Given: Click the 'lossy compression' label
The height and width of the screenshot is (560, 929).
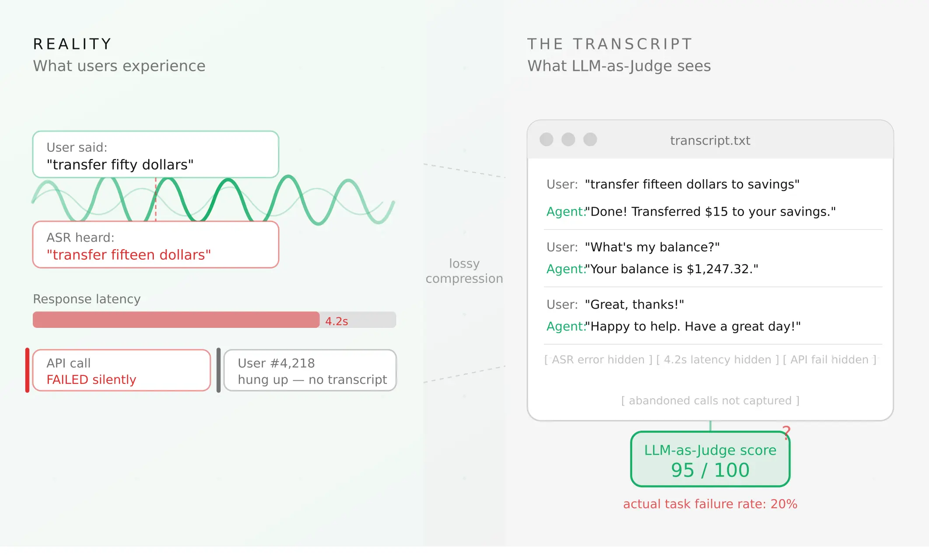Looking at the screenshot, I should pyautogui.click(x=464, y=271).
